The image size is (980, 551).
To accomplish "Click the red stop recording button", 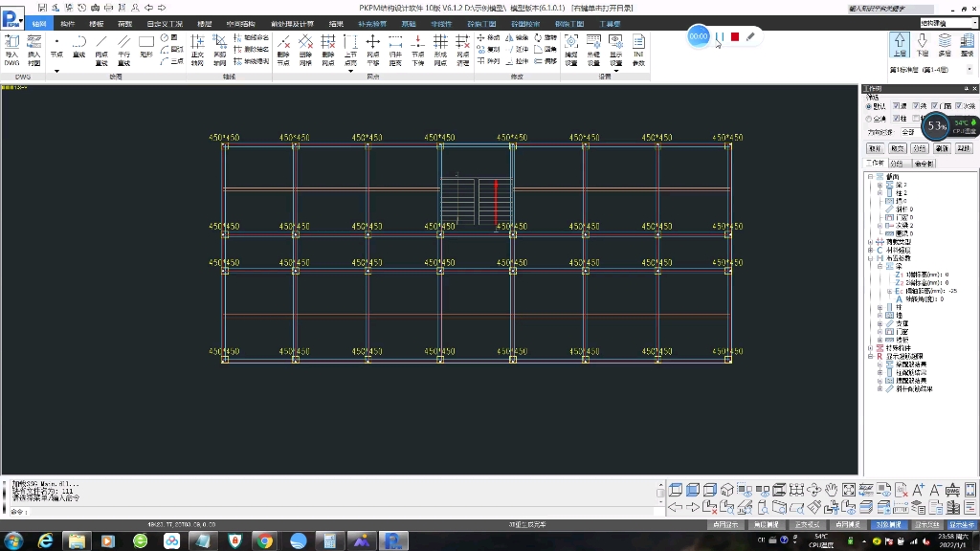I will pyautogui.click(x=735, y=36).
